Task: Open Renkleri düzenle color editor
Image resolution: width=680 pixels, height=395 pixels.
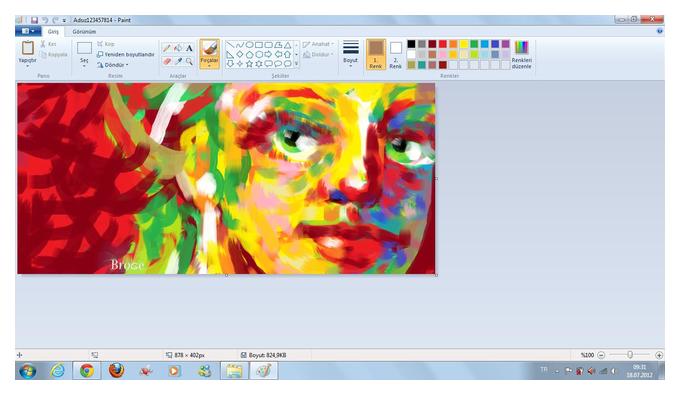Action: click(x=522, y=54)
